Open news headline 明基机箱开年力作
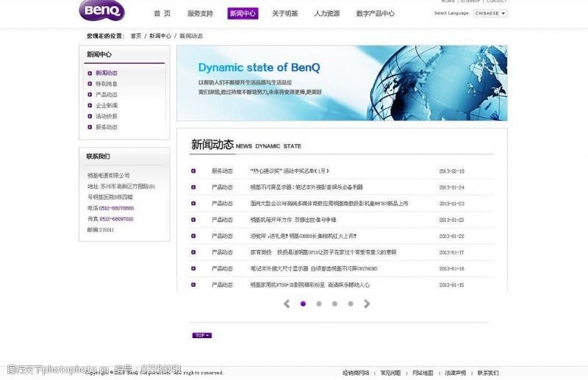Screen dimensions: 588x380 click(x=293, y=220)
